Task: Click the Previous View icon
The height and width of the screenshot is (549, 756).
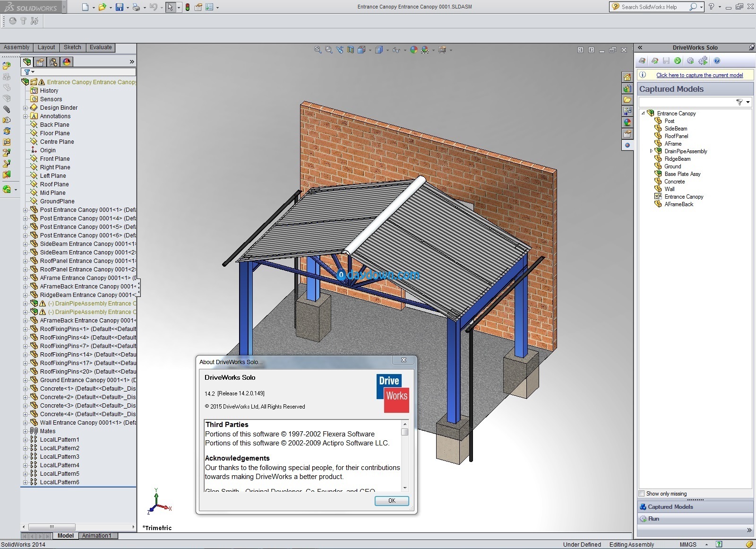Action: [340, 50]
